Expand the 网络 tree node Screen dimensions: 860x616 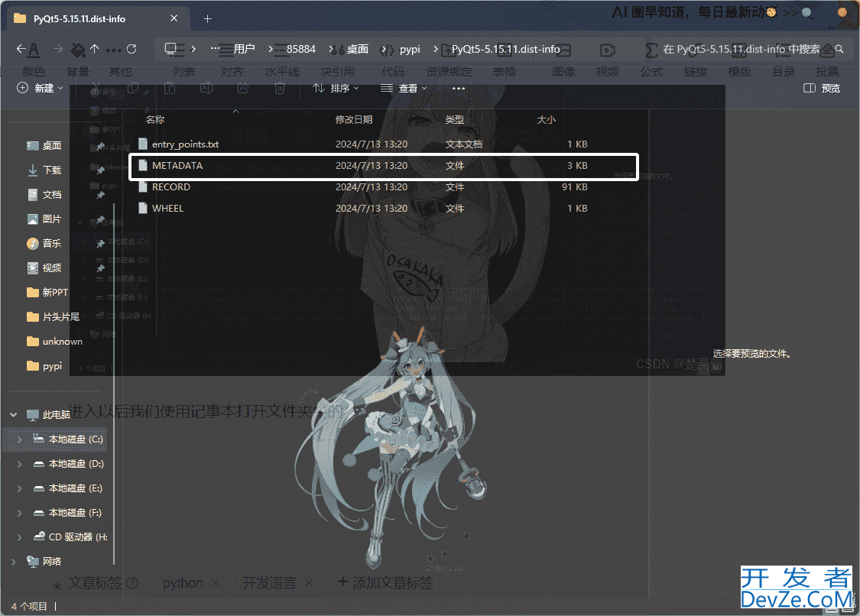pyautogui.click(x=13, y=561)
